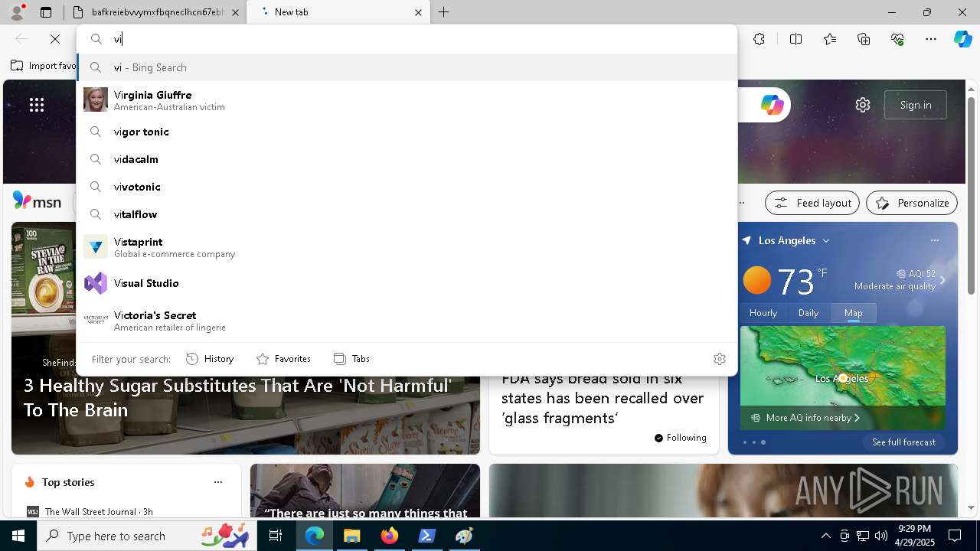Filter search by Favorites
Viewport: 980px width, 551px height.
pyautogui.click(x=283, y=359)
